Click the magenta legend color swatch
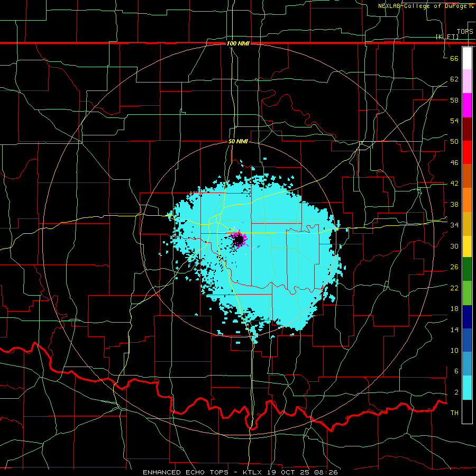 pyautogui.click(x=467, y=105)
